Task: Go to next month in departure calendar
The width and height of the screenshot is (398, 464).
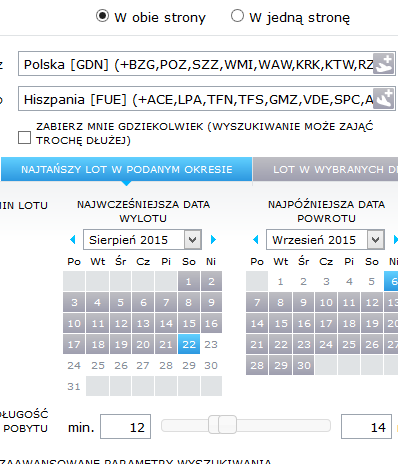Action: tap(213, 239)
